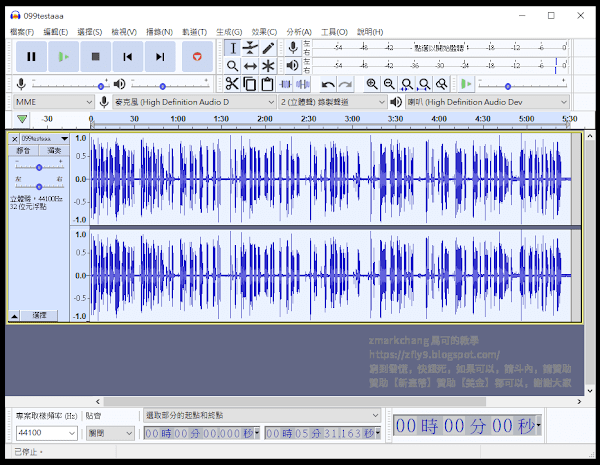Click the recording volume slider handle
Viewport: 600px width, 465px height.
coord(101,86)
